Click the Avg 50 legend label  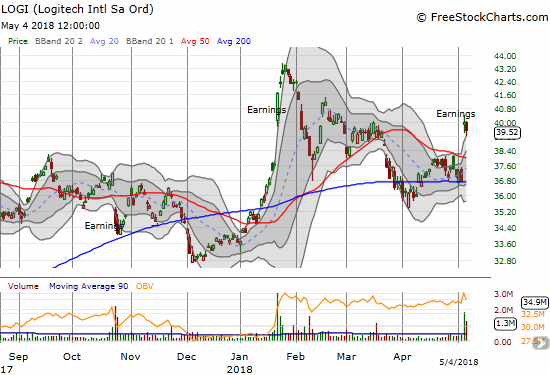click(x=195, y=41)
